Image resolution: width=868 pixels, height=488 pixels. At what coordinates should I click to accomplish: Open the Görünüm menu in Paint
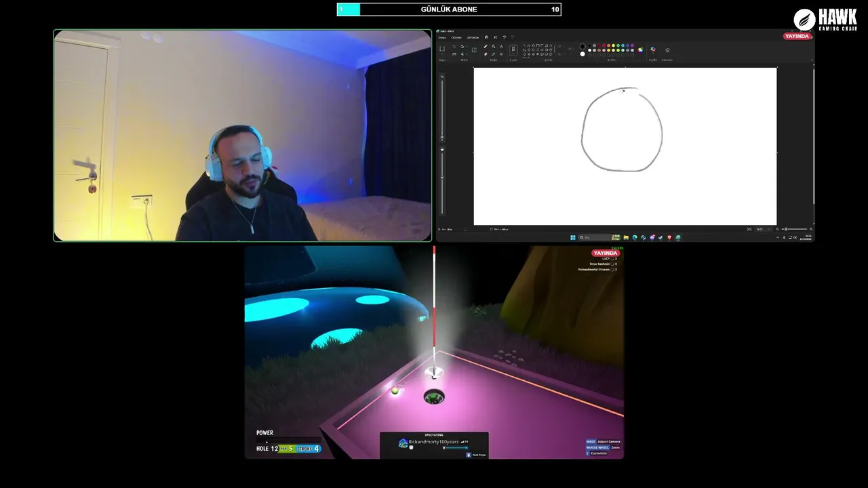pos(473,37)
